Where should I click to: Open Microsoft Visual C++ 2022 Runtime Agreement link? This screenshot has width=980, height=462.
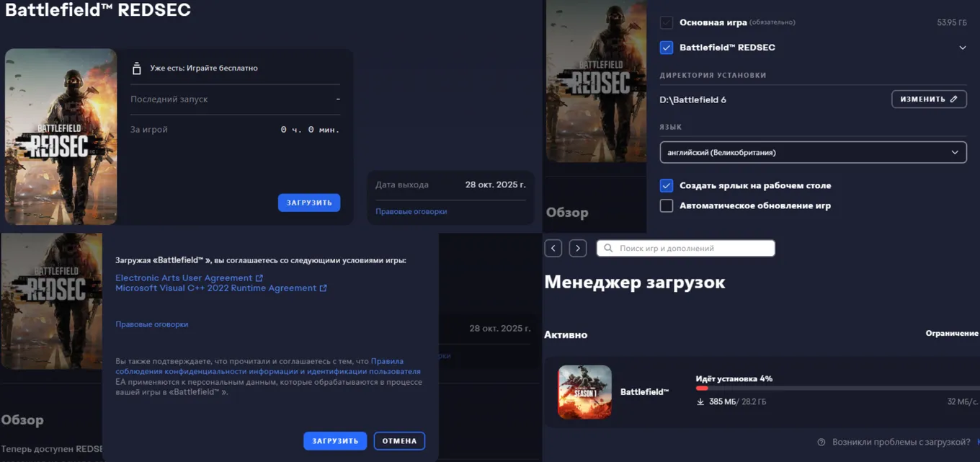coord(221,288)
